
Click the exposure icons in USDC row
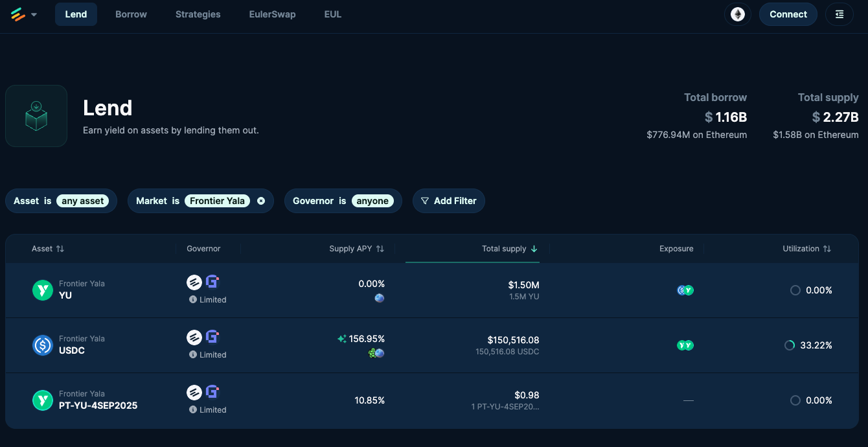685,345
